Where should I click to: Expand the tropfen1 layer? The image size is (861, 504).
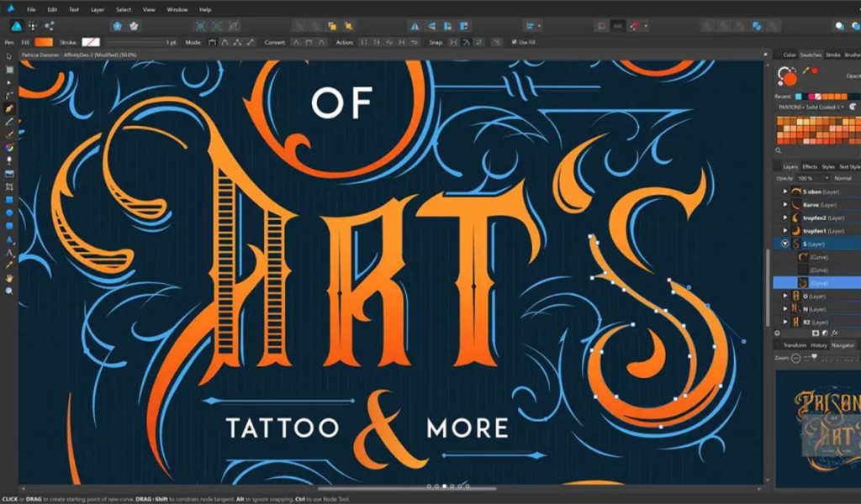[x=785, y=231]
